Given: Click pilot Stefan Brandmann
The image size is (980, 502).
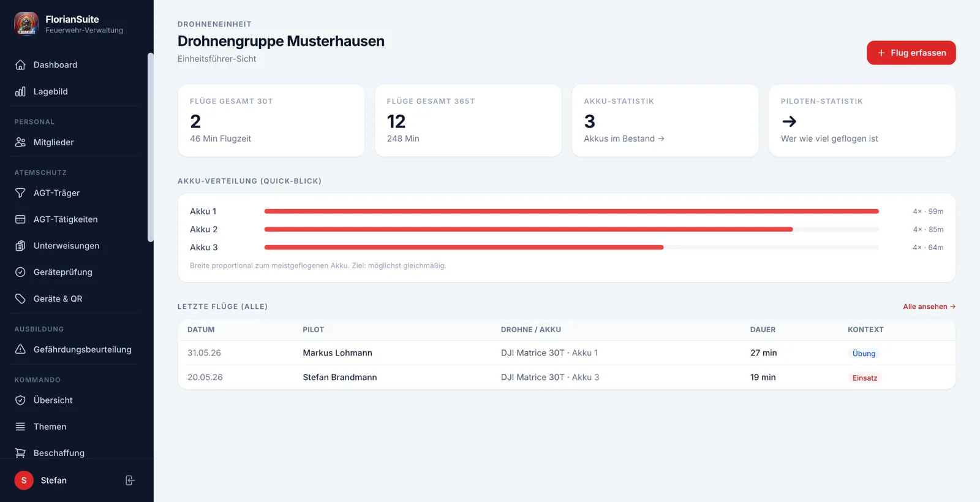Looking at the screenshot, I should 340,378.
